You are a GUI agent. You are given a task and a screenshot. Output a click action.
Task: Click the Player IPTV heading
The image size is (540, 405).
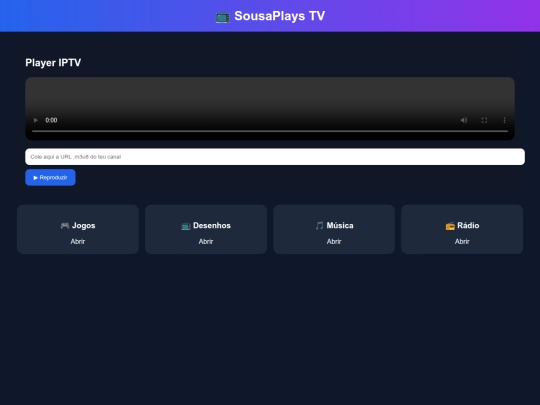click(x=53, y=63)
